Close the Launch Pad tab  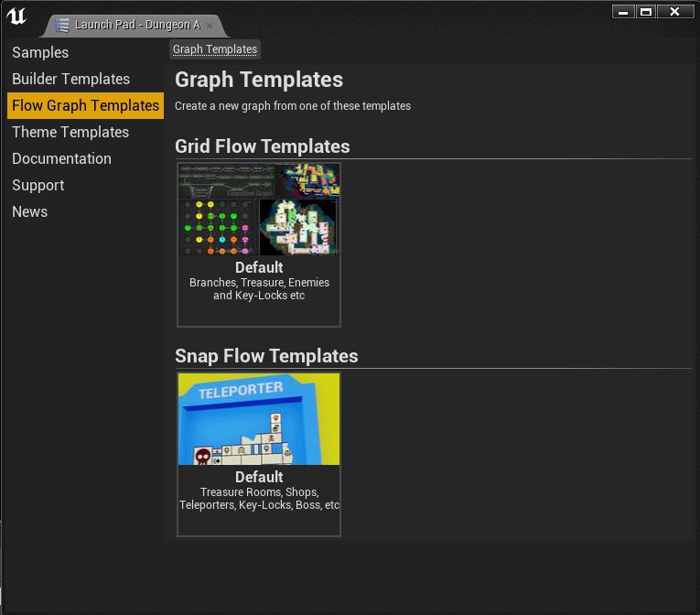tap(210, 26)
